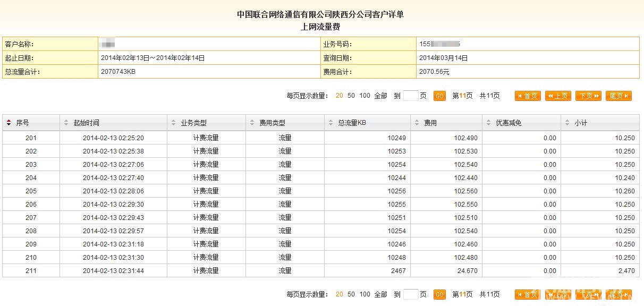Screen dimensions: 644x306
Task: Click the total traffic value 10248
Action: tap(396, 258)
